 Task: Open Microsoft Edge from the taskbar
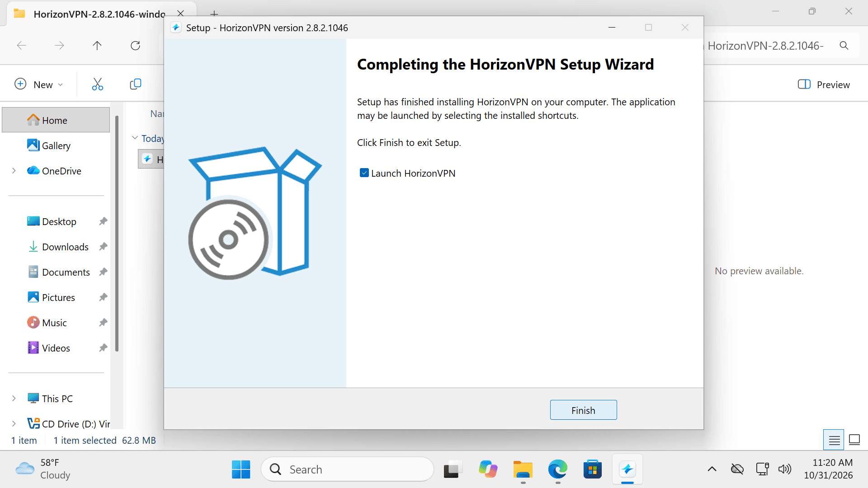point(557,469)
